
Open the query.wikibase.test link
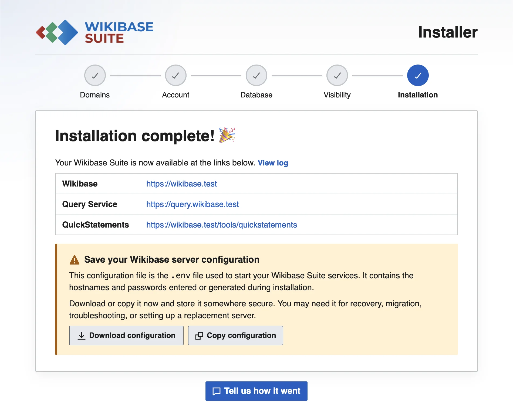click(x=193, y=204)
